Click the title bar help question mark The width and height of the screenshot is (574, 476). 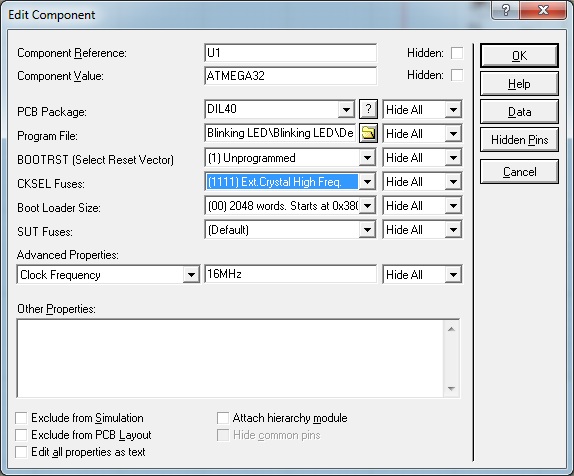click(506, 10)
